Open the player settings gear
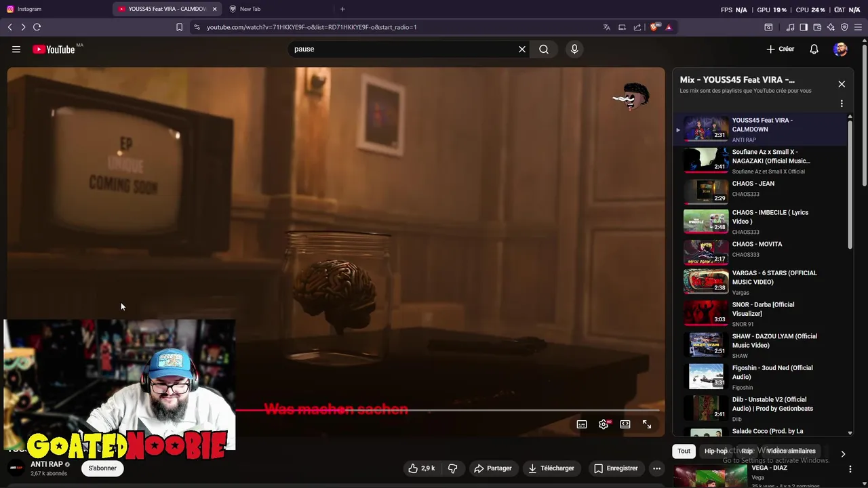868x488 pixels. pos(604,424)
